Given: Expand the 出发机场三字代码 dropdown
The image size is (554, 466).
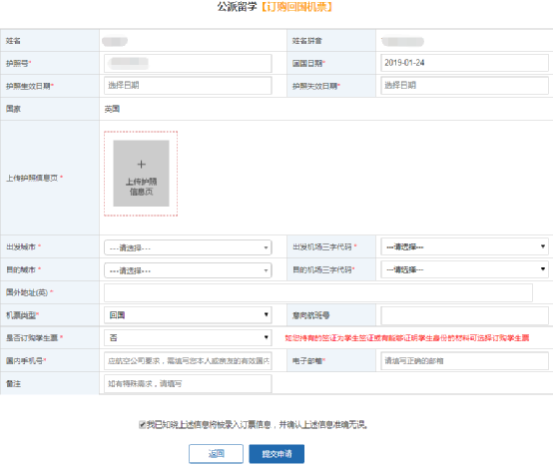Looking at the screenshot, I should tap(465, 247).
